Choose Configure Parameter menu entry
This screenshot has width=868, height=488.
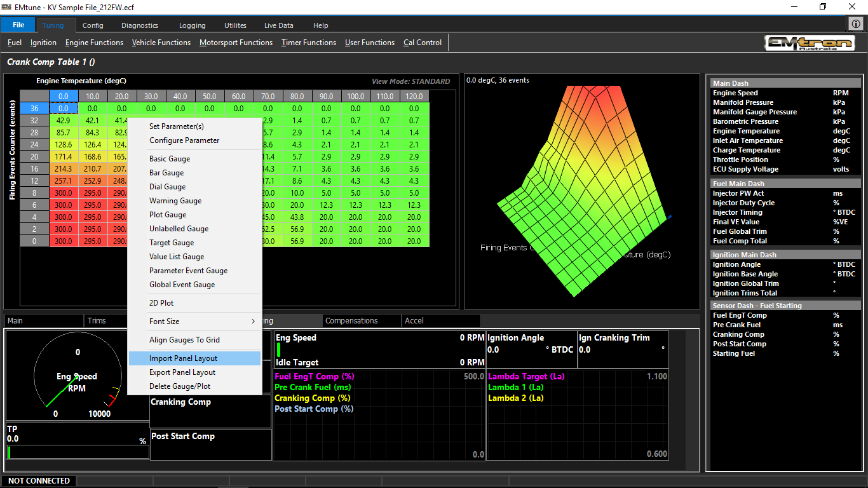[195, 140]
